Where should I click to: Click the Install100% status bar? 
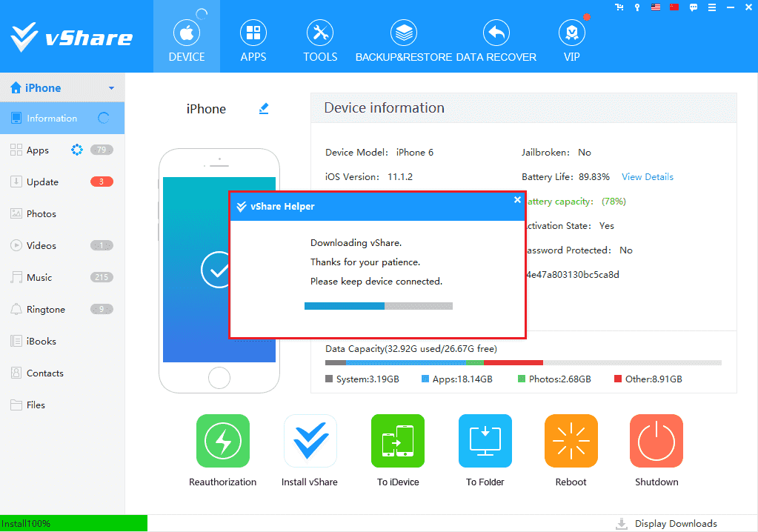click(x=73, y=523)
